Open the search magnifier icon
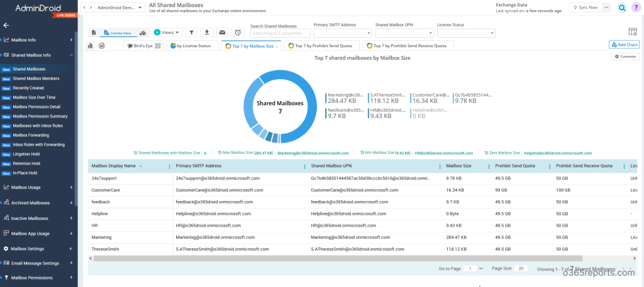 (622, 8)
